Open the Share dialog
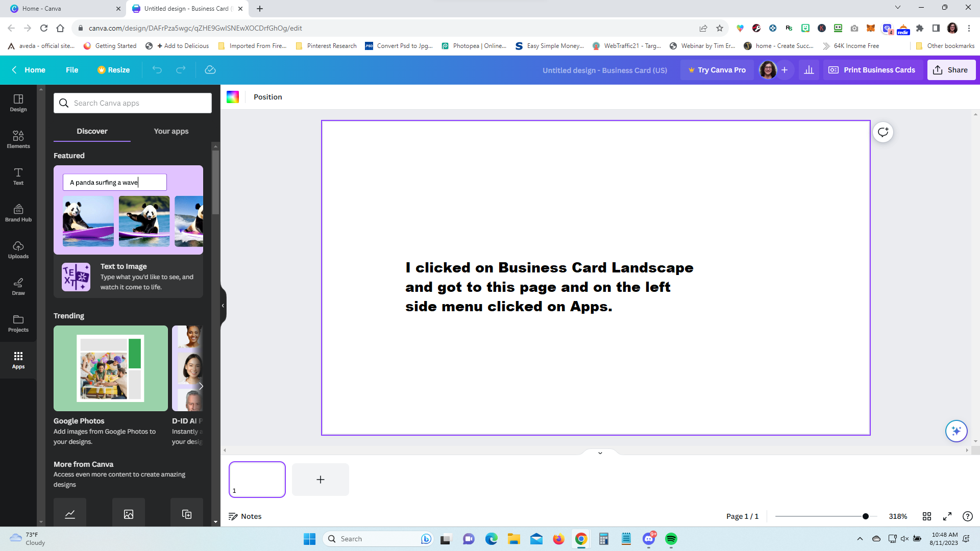Screen dimensions: 980x551 point(951,70)
